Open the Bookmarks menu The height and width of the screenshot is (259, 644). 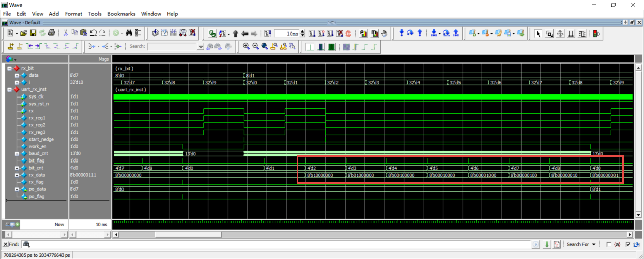(121, 14)
